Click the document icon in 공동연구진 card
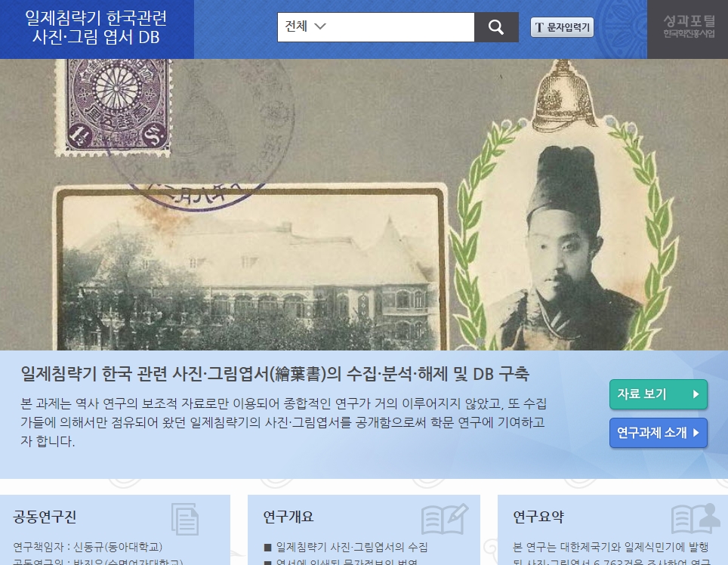The height and width of the screenshot is (565, 728). 185,519
